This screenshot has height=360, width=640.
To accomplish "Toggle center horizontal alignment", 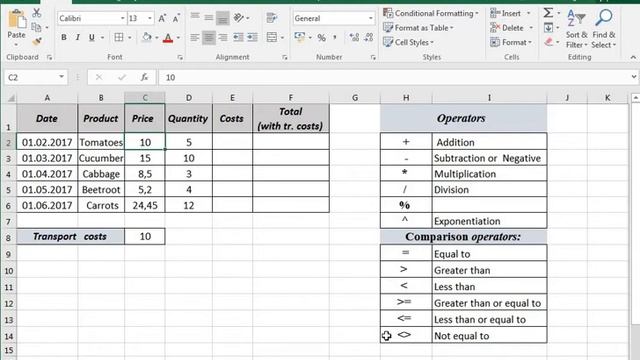I will [x=209, y=38].
